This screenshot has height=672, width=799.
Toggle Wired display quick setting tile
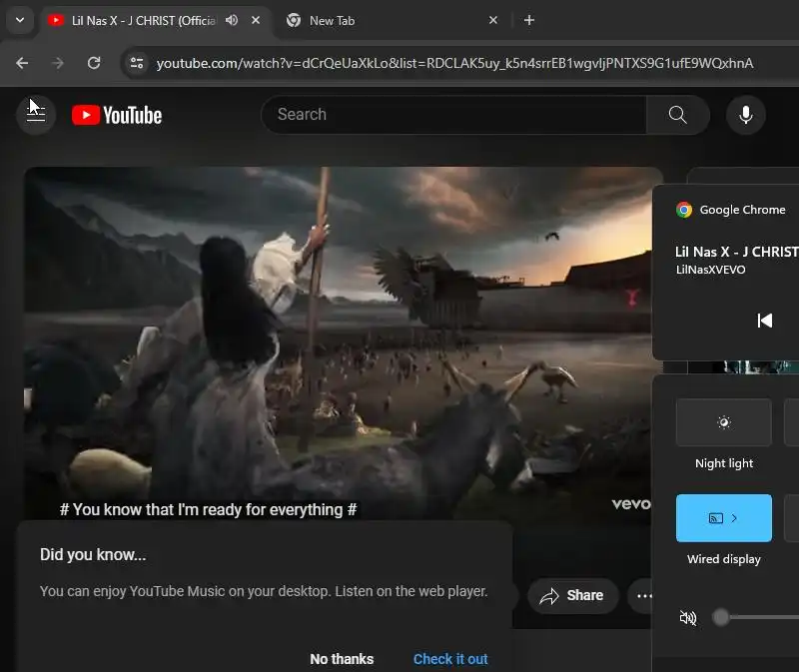click(723, 518)
